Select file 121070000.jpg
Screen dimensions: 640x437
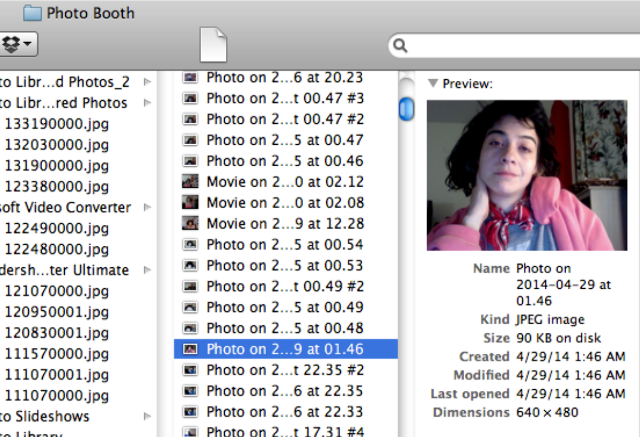click(56, 291)
